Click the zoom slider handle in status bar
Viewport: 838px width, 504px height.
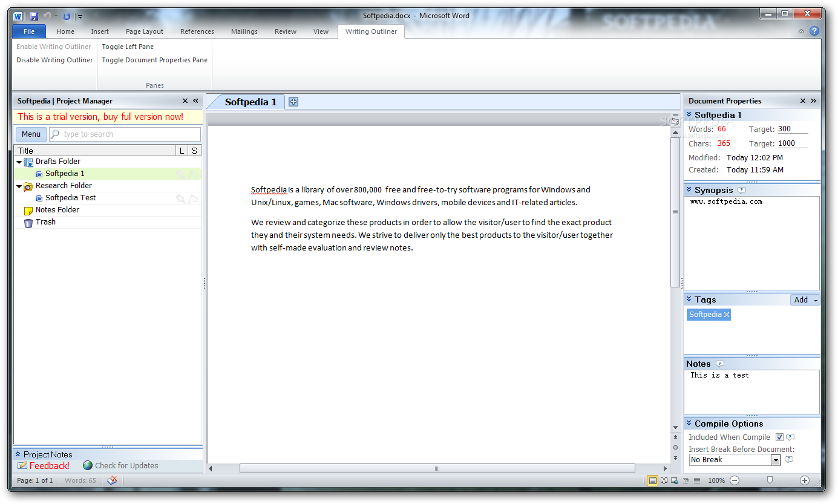tap(770, 480)
